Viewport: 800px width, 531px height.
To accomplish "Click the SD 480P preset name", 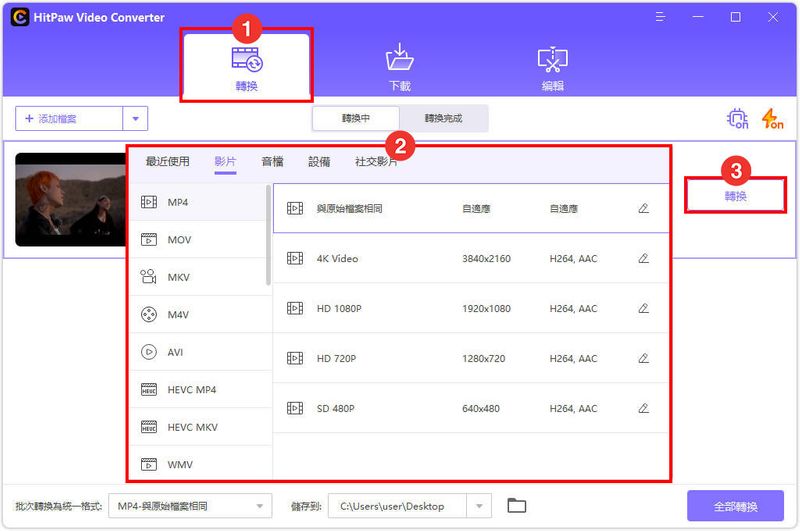I will (335, 409).
